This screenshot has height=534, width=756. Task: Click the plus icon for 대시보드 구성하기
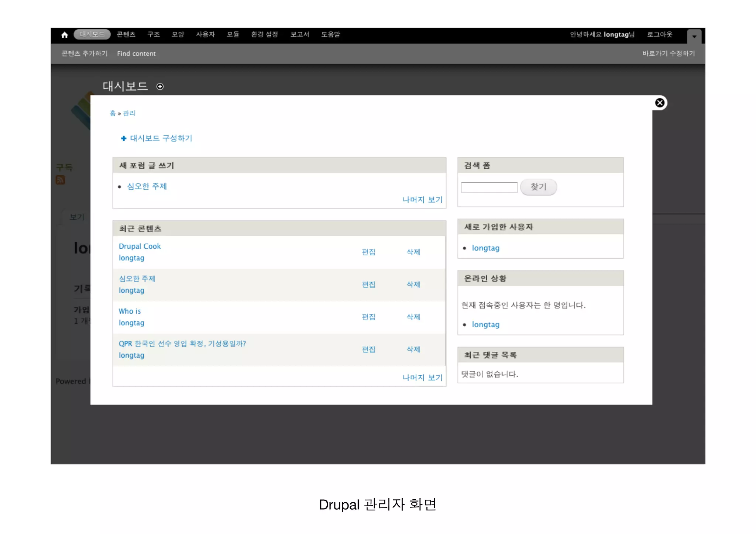tap(124, 138)
